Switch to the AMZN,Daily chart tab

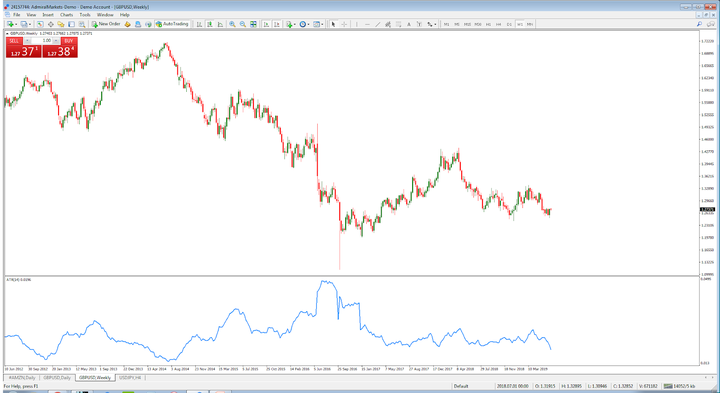tap(22, 377)
